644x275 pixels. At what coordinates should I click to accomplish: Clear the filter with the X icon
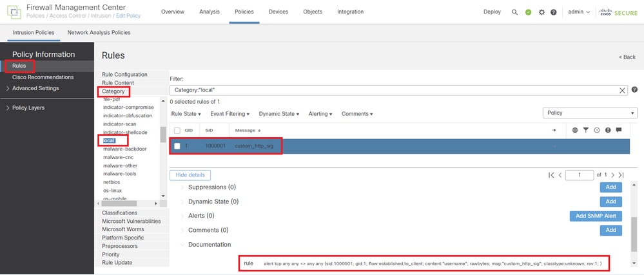pos(622,90)
